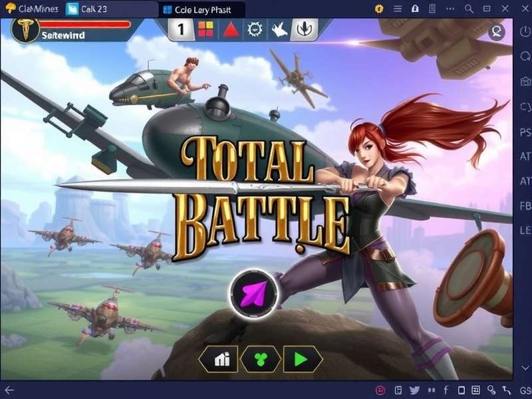Click the phone device icon in title bar
The image size is (532, 399).
click(432, 9)
